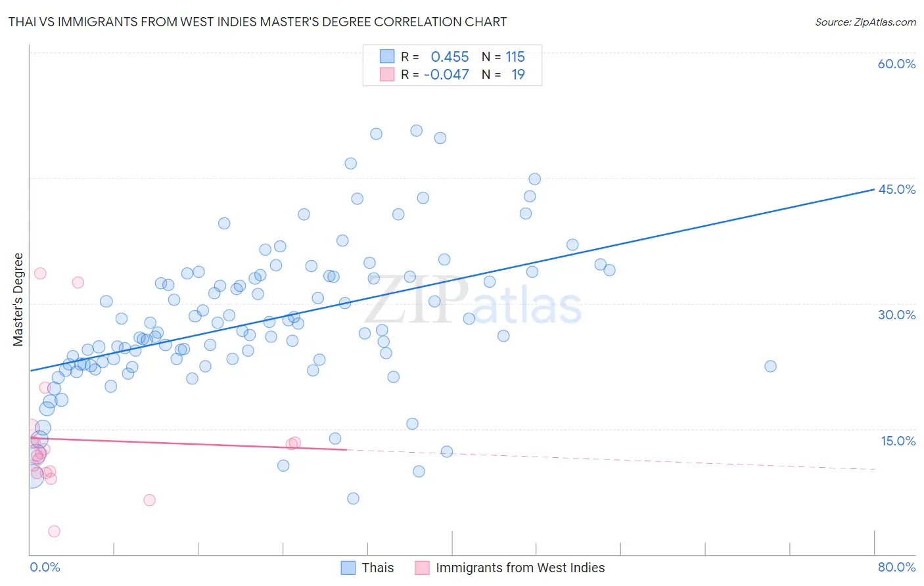Select the Immigrants from West Indies legend label
Viewport: 924px width, 586px height.
coord(520,568)
